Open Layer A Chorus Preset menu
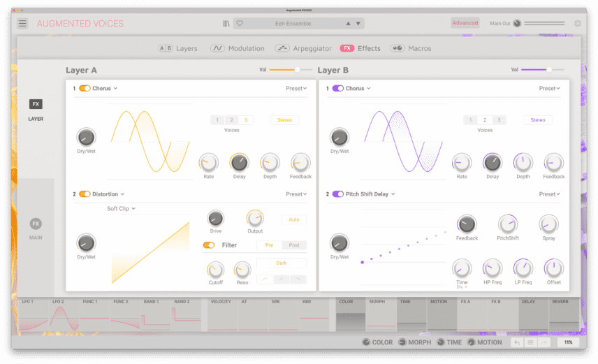 [296, 88]
